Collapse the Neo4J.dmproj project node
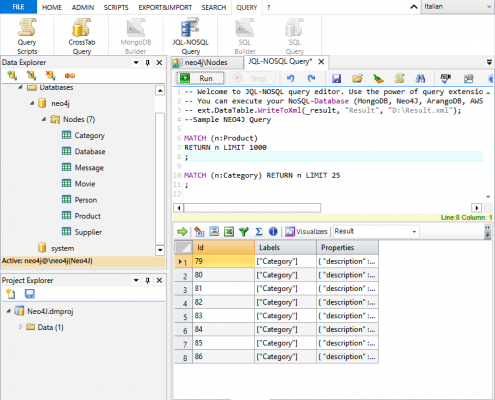495x400 pixels. tap(9, 311)
